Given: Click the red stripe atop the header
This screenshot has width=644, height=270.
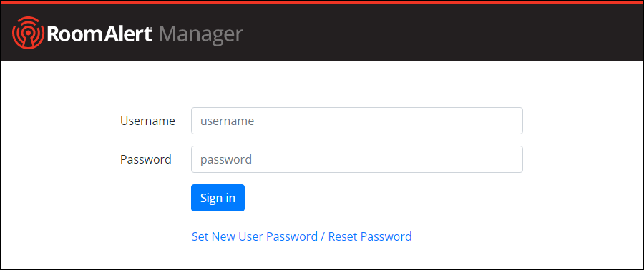Looking at the screenshot, I should [322, 2].
